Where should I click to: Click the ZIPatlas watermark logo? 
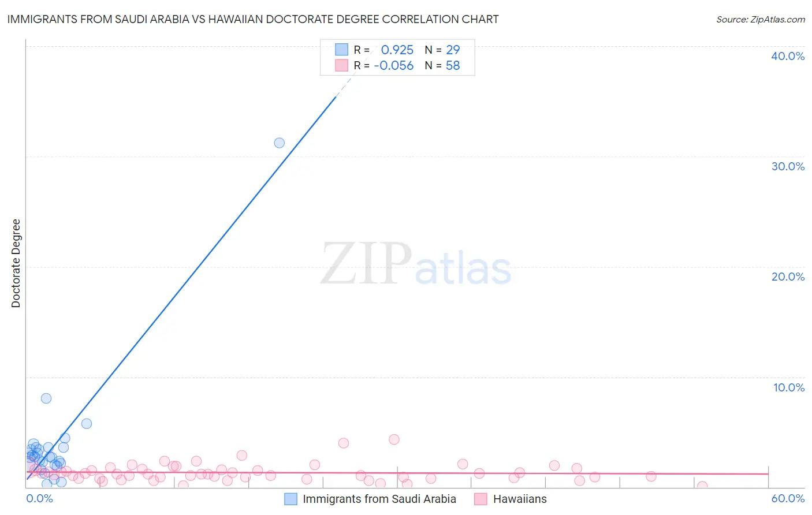pyautogui.click(x=416, y=264)
